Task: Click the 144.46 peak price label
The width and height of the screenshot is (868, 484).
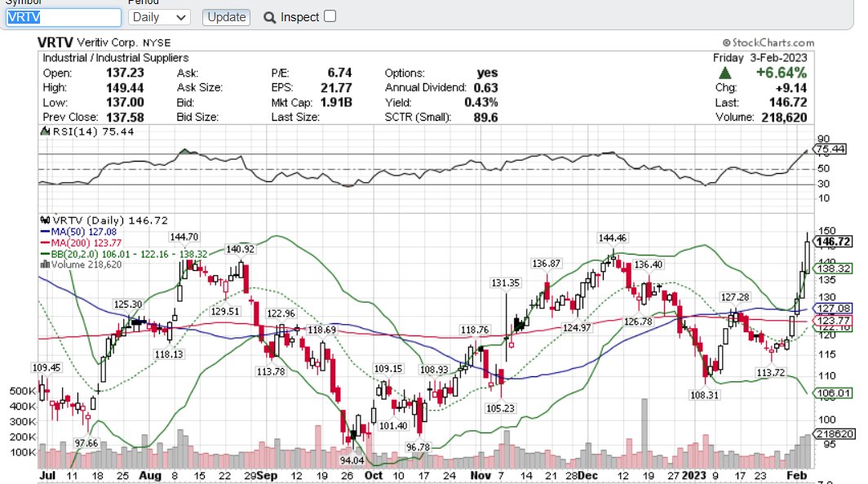Action: [x=612, y=238]
